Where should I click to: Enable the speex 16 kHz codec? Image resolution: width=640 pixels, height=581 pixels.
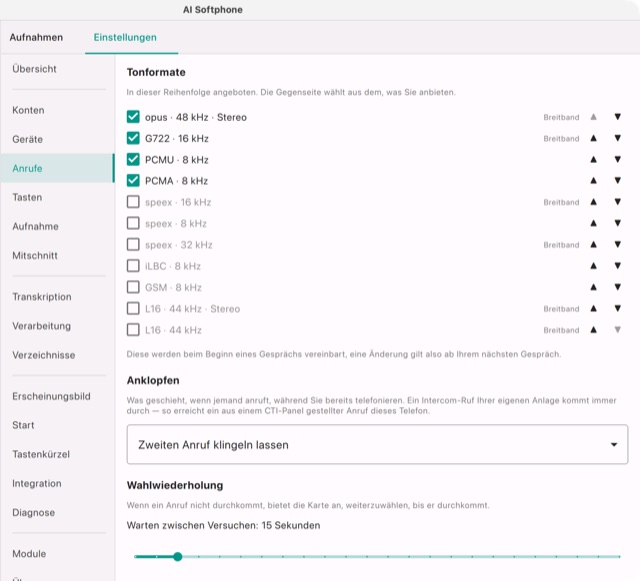click(133, 202)
